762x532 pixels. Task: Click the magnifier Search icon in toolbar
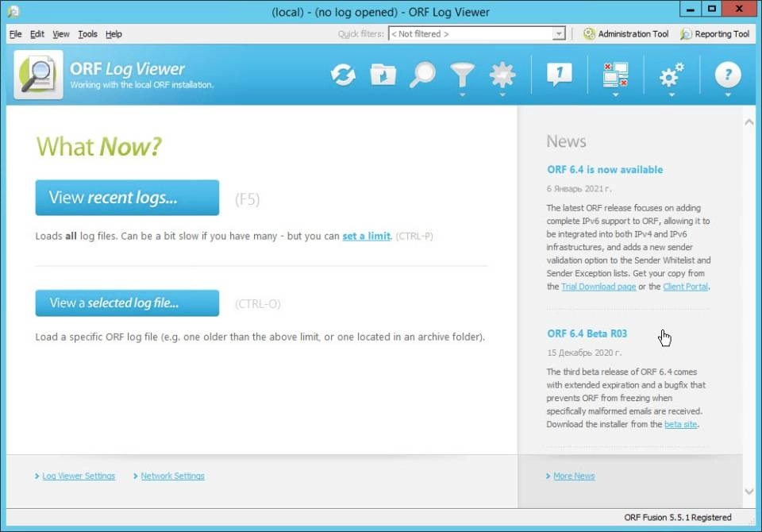click(x=422, y=75)
